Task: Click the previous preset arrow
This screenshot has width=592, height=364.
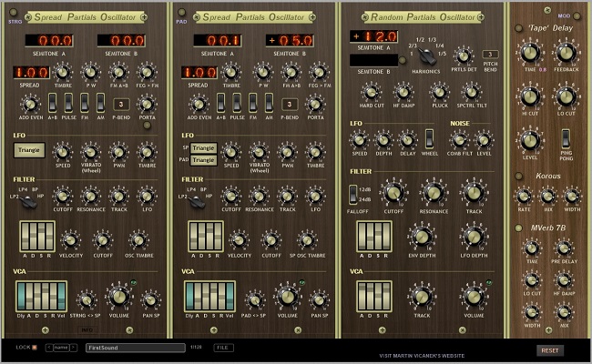Action: pyautogui.click(x=48, y=347)
